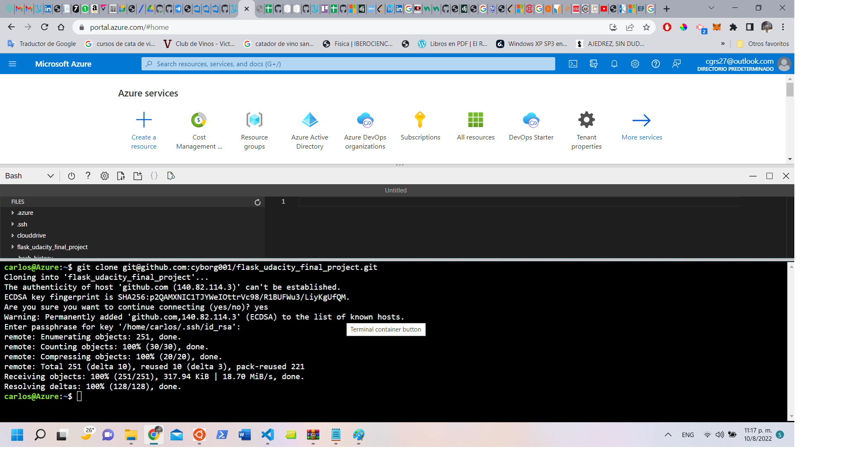Maximize the Cloud Shell panel

coord(769,175)
